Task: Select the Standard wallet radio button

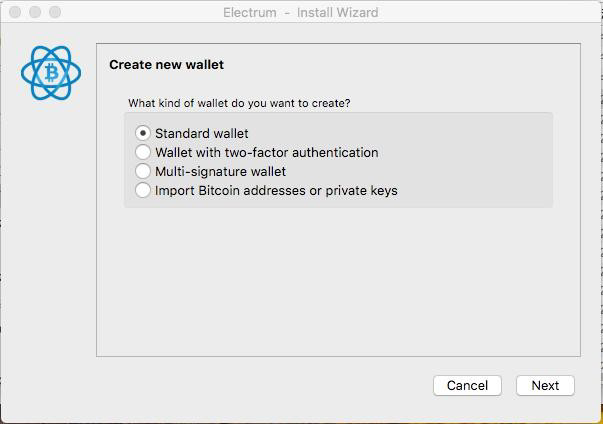Action: (x=143, y=133)
